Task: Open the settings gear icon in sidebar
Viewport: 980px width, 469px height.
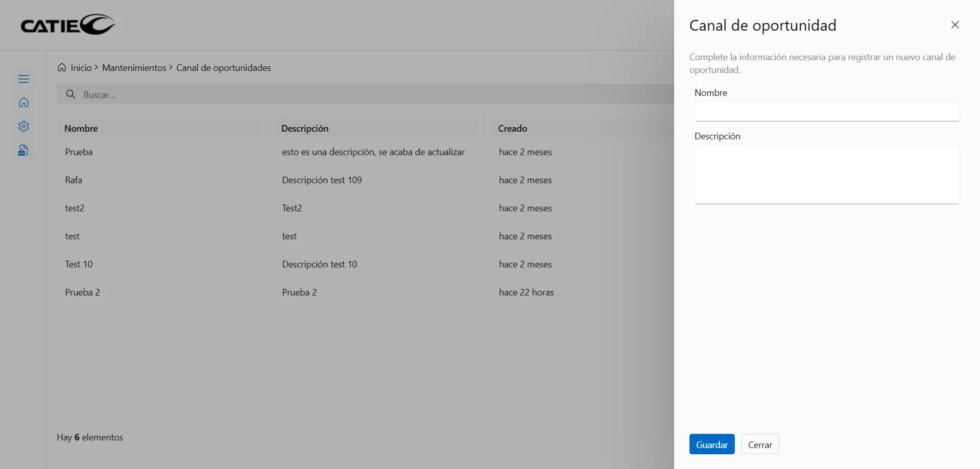Action: tap(23, 127)
